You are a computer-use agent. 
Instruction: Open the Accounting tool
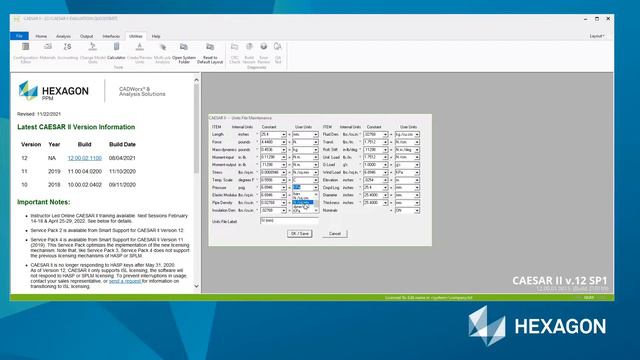[x=67, y=52]
